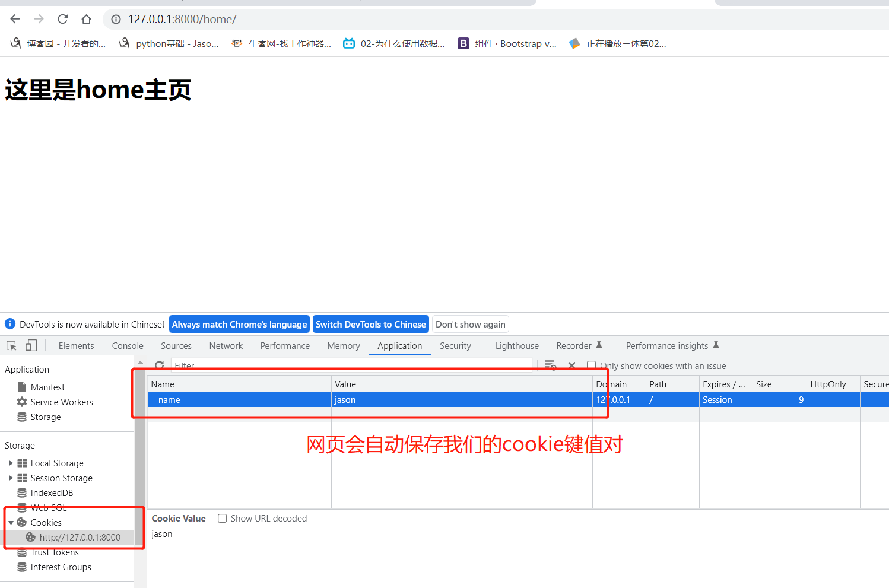Activate the inspect element picker
The height and width of the screenshot is (588, 889).
(11, 345)
